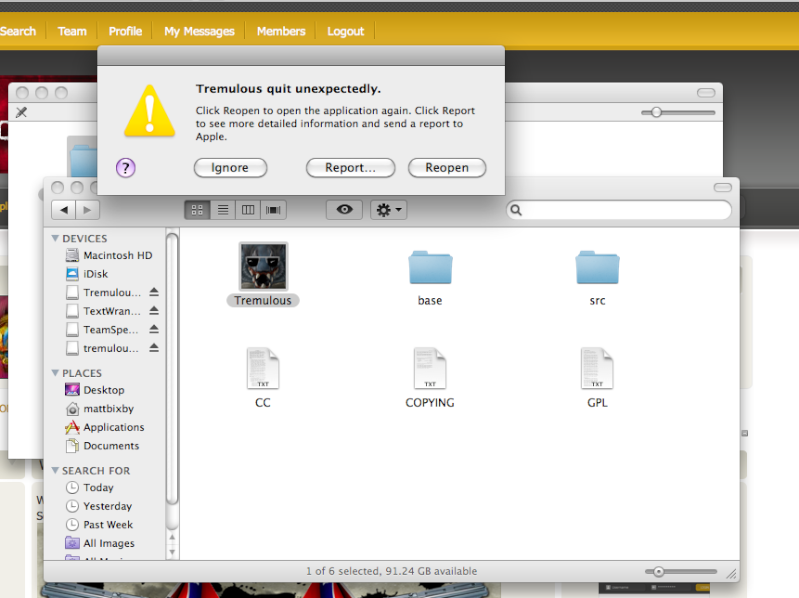Collapse the DEVICES sidebar section

(55, 238)
